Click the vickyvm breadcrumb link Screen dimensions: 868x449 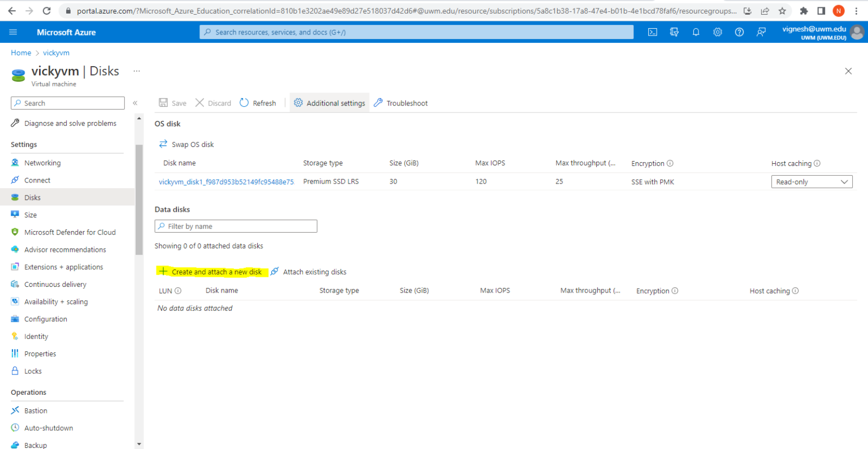[x=56, y=53]
